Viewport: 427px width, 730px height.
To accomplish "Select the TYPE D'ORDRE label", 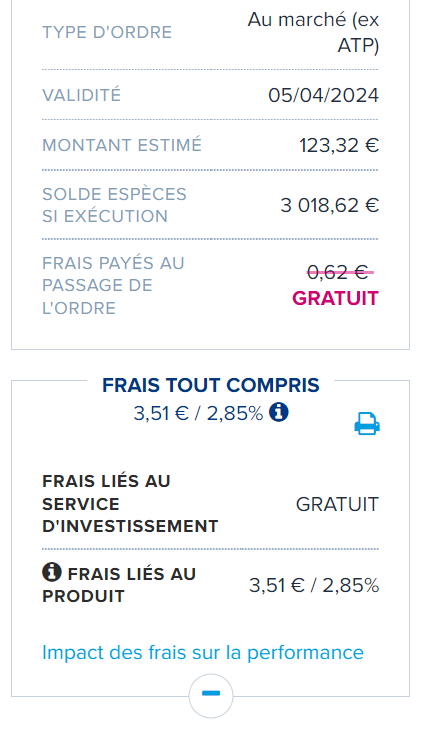I will tap(107, 33).
